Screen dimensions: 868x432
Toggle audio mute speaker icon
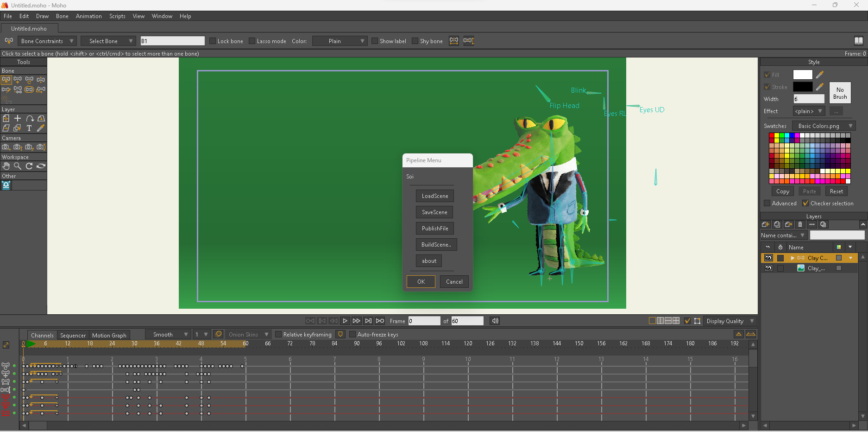pyautogui.click(x=495, y=321)
